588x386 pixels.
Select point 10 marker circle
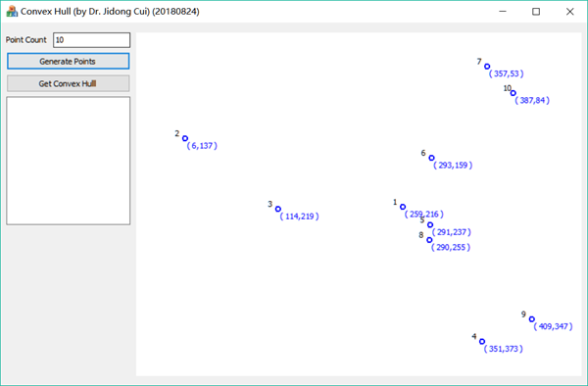513,93
